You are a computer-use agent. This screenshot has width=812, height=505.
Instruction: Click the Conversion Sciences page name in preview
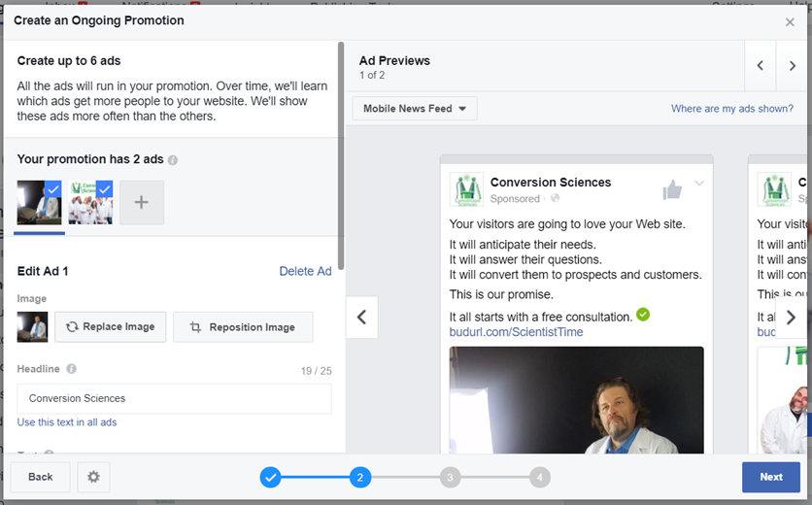click(x=551, y=183)
